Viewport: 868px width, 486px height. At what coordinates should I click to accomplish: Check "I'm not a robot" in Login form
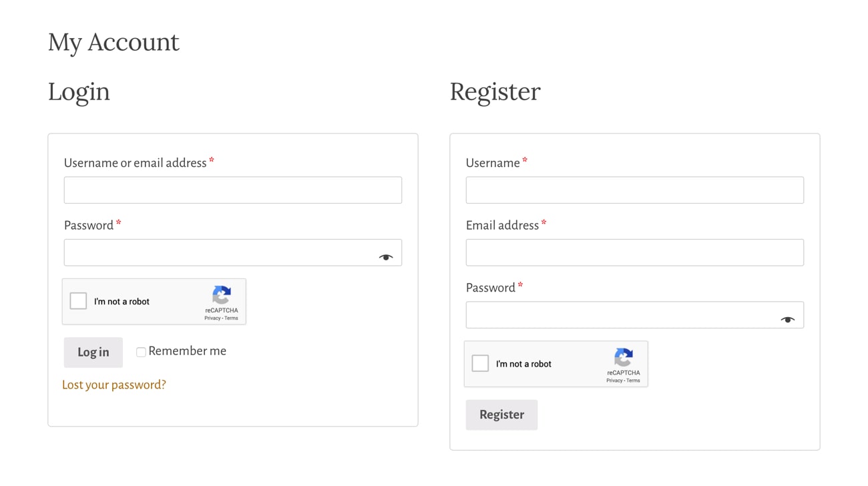pyautogui.click(x=79, y=301)
